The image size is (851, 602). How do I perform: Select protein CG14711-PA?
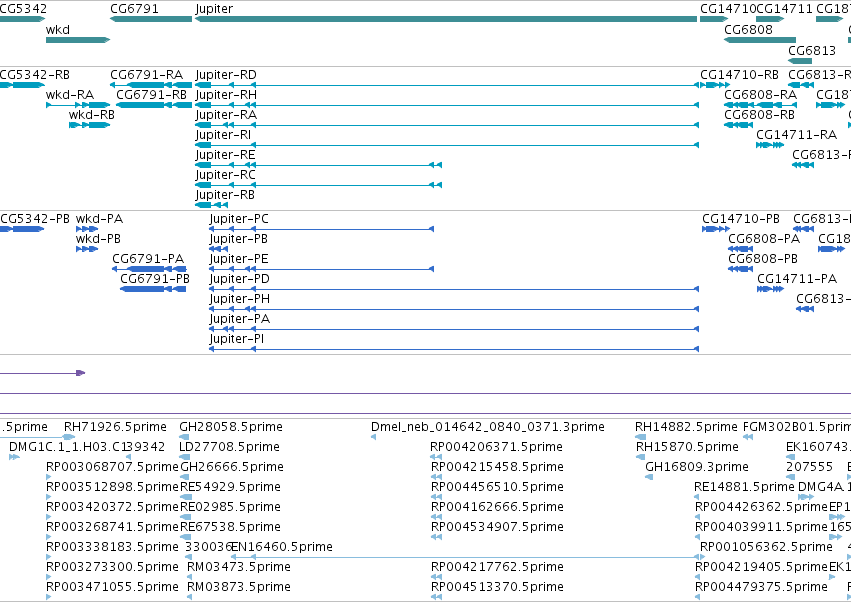(x=771, y=289)
